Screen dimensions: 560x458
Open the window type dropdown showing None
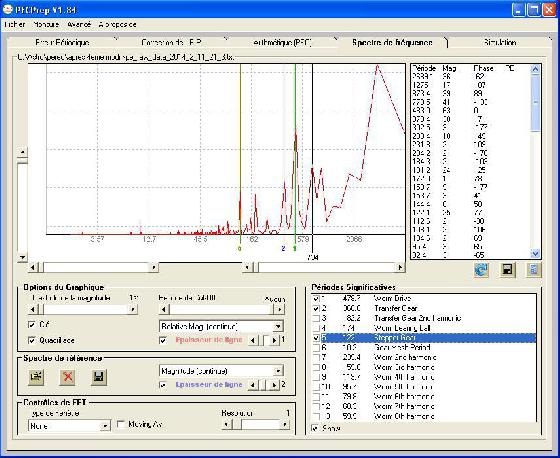(105, 426)
